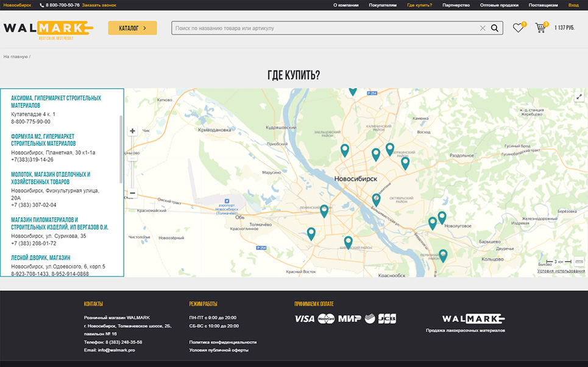Click Условия использования map link
Screen dimensions: 588x367
click(561, 271)
